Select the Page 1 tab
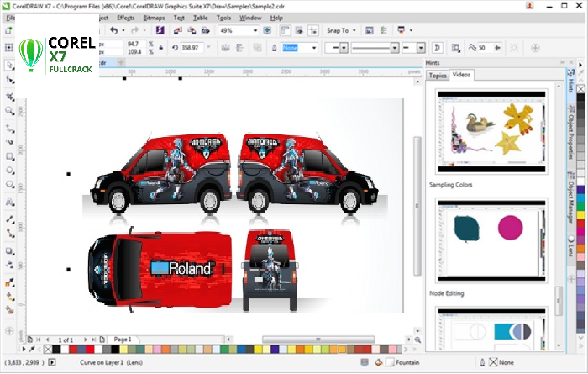588x374 pixels. pyautogui.click(x=123, y=339)
